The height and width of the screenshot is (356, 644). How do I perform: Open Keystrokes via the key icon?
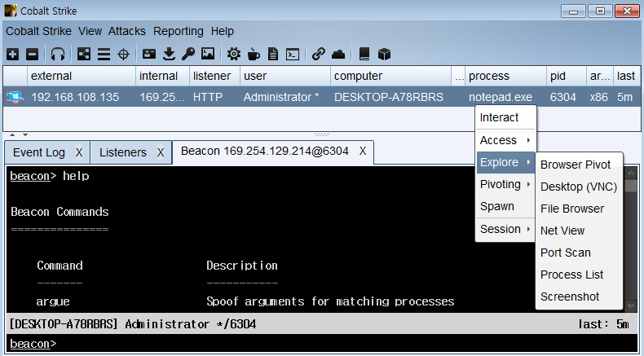pyautogui.click(x=188, y=54)
